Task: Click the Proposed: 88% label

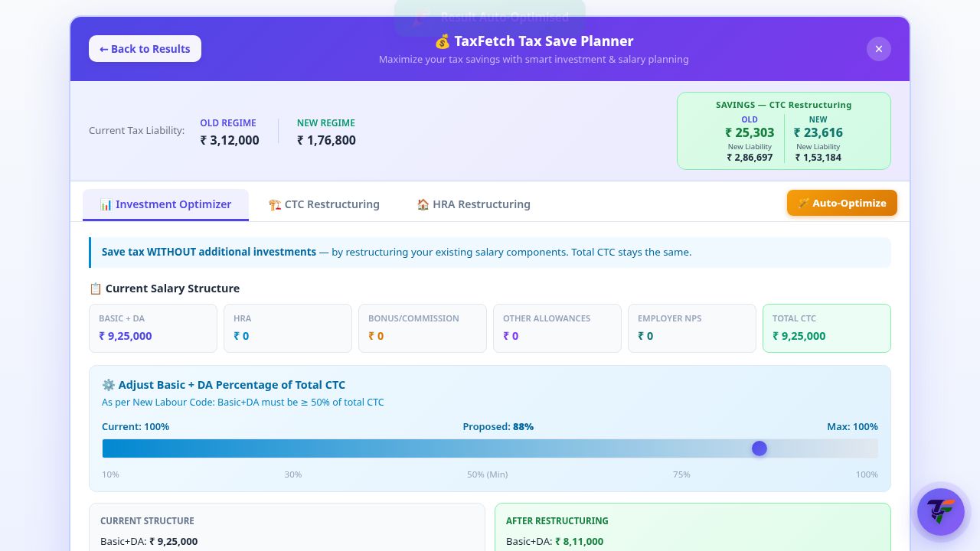Action: coord(498,427)
